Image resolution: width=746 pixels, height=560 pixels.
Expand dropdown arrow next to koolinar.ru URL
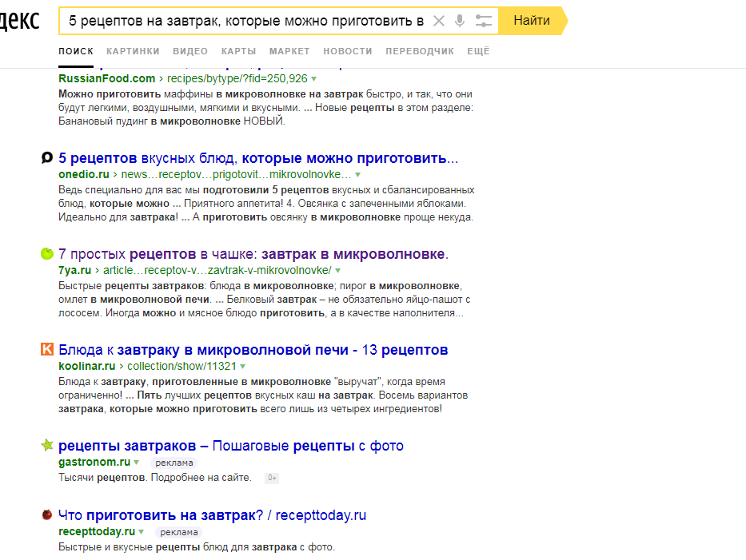[242, 367]
